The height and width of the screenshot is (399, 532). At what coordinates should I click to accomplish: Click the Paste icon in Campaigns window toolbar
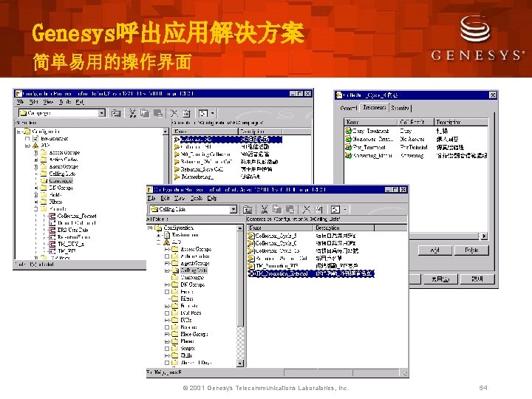tap(158, 113)
